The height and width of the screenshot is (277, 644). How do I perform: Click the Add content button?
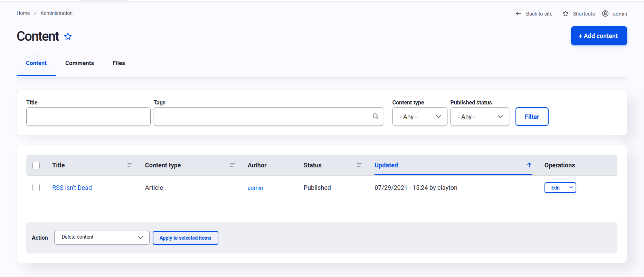tap(598, 36)
